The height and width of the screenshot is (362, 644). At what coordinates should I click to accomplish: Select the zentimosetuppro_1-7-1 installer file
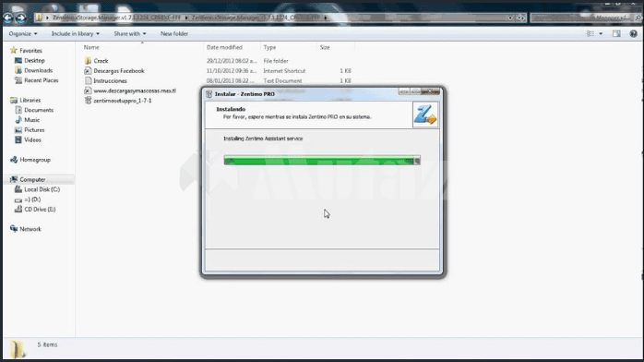point(123,101)
